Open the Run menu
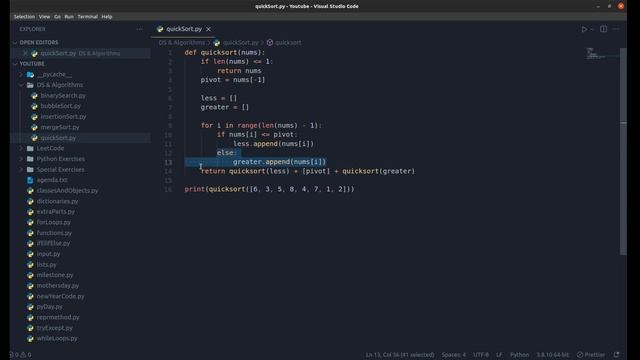The image size is (640, 360). (69, 17)
